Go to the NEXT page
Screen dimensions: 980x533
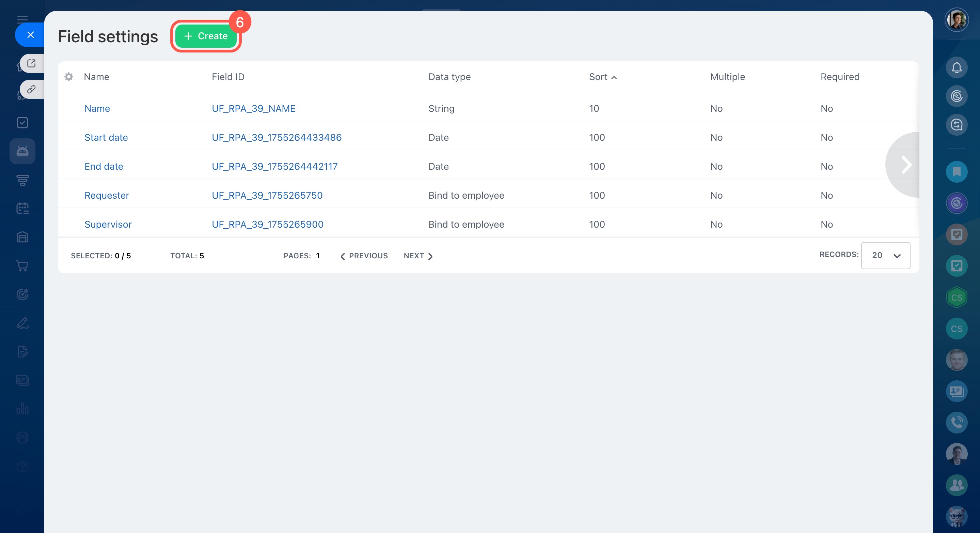pos(418,256)
